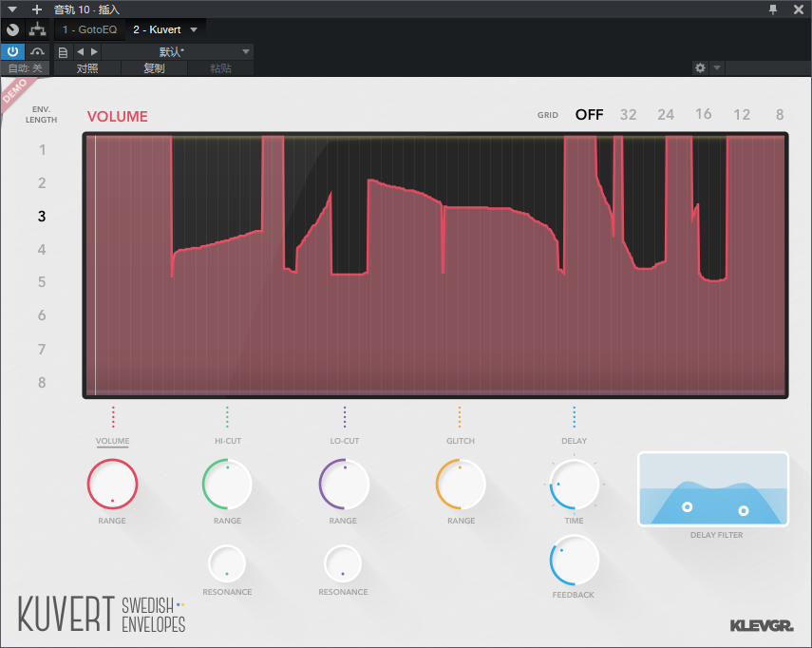Click the 粘贴 paste button
This screenshot has width=812, height=648.
click(x=220, y=67)
